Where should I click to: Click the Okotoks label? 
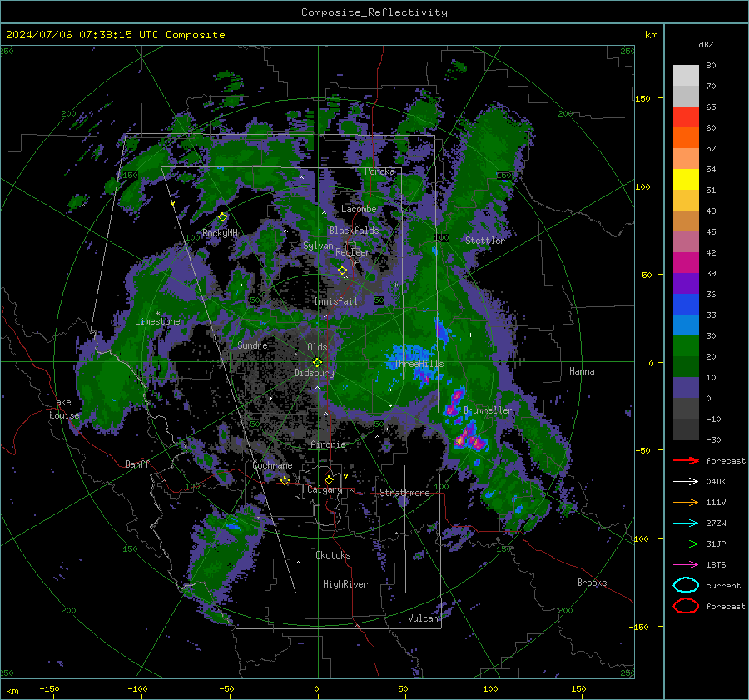(x=333, y=555)
